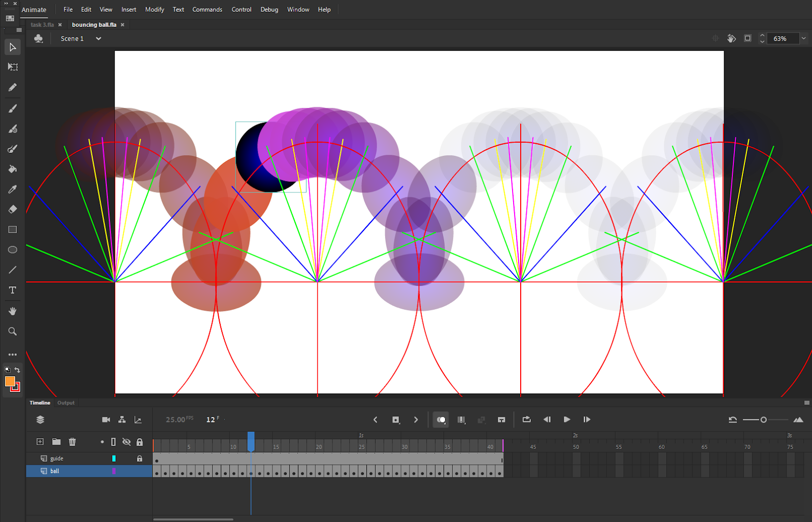Click the frame rate value 25.00
The image size is (812, 522).
point(176,419)
